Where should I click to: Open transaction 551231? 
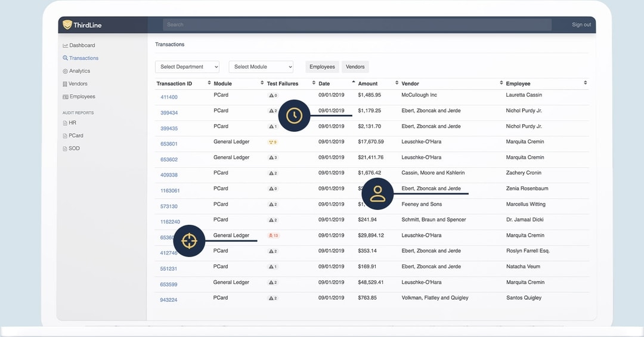coord(168,269)
